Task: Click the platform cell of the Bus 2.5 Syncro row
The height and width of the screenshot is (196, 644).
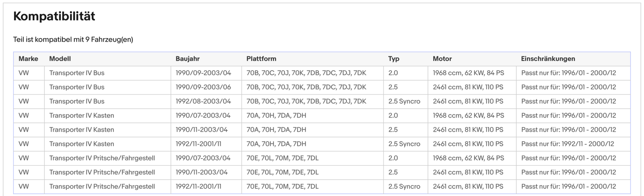Action: point(306,101)
